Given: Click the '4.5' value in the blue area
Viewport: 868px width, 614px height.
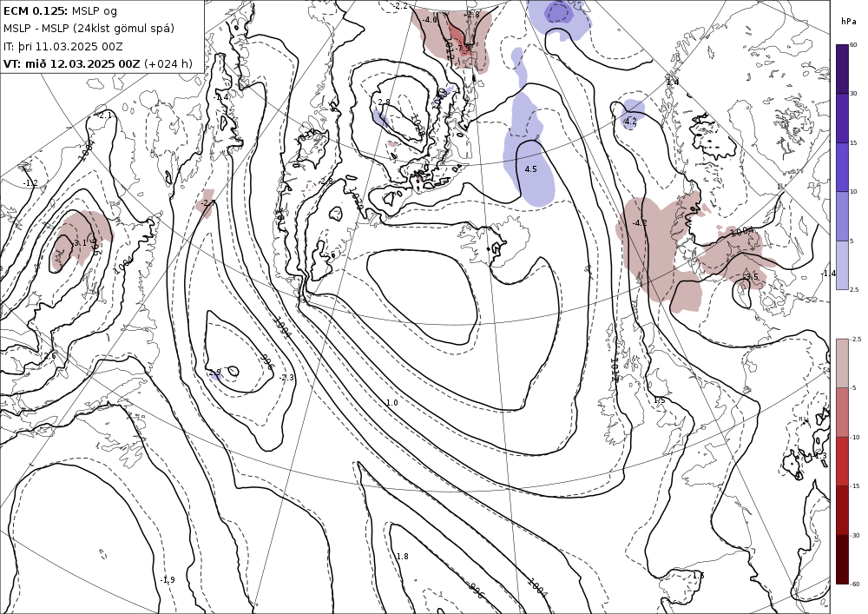Looking at the screenshot, I should click(530, 168).
